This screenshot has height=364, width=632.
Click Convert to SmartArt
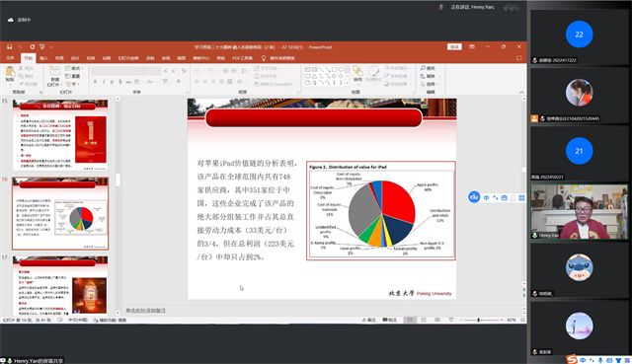273,84
